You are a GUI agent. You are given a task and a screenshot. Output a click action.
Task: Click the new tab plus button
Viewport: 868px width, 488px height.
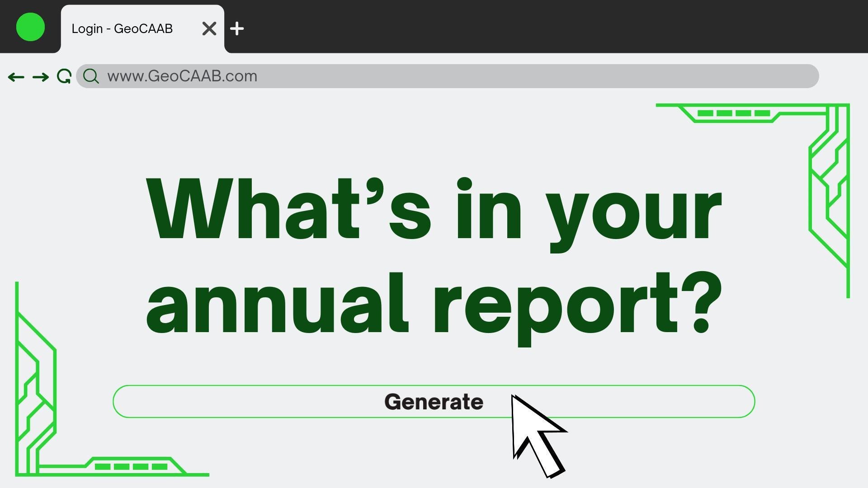click(x=238, y=28)
